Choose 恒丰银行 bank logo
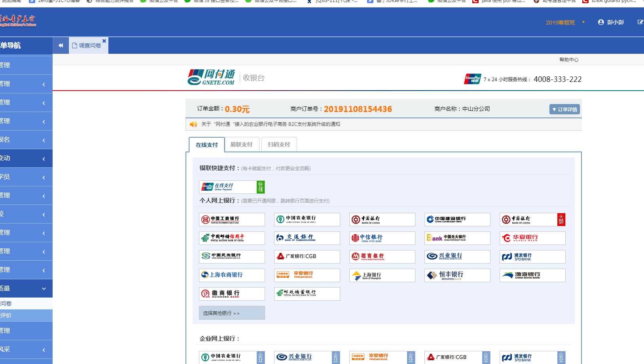 [x=457, y=275]
